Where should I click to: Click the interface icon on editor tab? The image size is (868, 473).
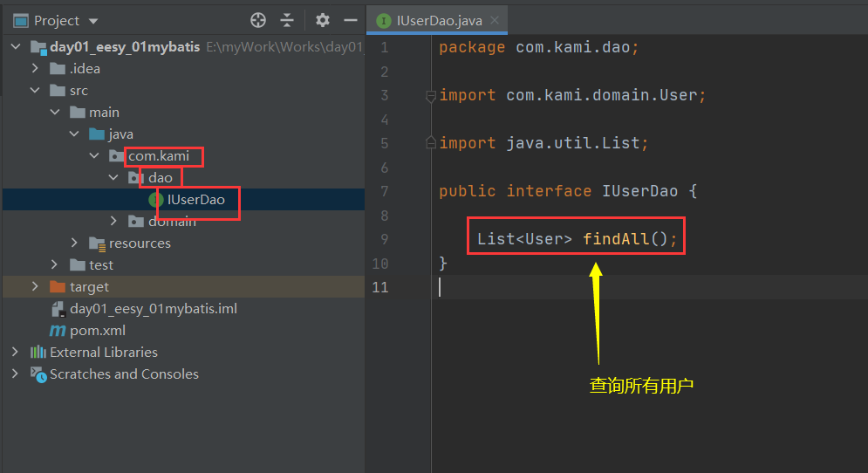tap(384, 21)
